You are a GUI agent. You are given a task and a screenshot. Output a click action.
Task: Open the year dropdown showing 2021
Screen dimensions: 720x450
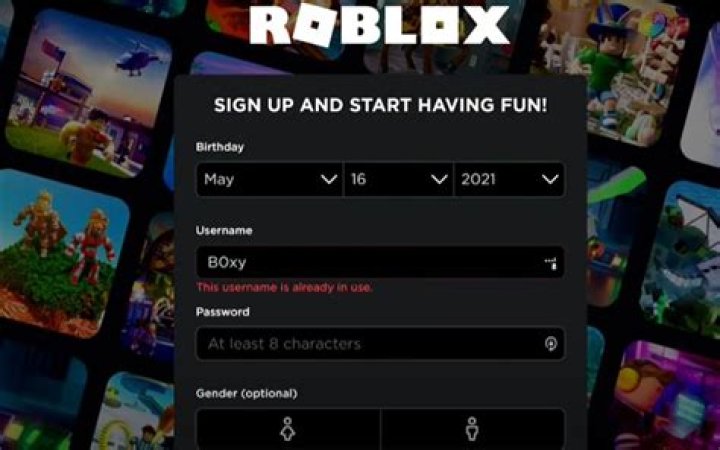point(509,179)
